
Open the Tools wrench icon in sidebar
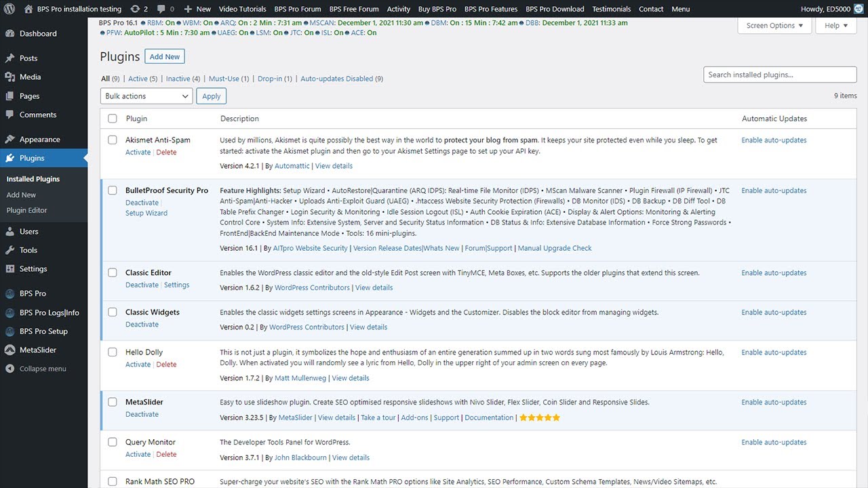pyautogui.click(x=9, y=251)
